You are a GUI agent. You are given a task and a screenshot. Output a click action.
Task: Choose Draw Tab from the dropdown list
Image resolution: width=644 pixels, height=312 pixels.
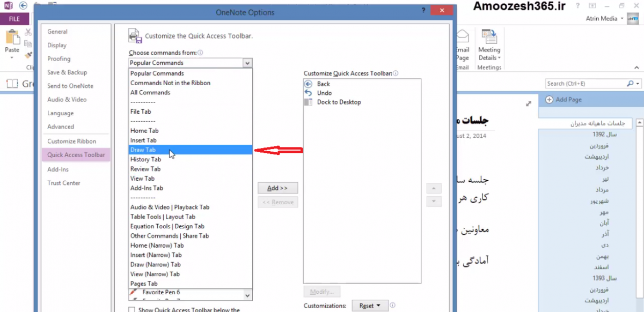[x=143, y=150]
